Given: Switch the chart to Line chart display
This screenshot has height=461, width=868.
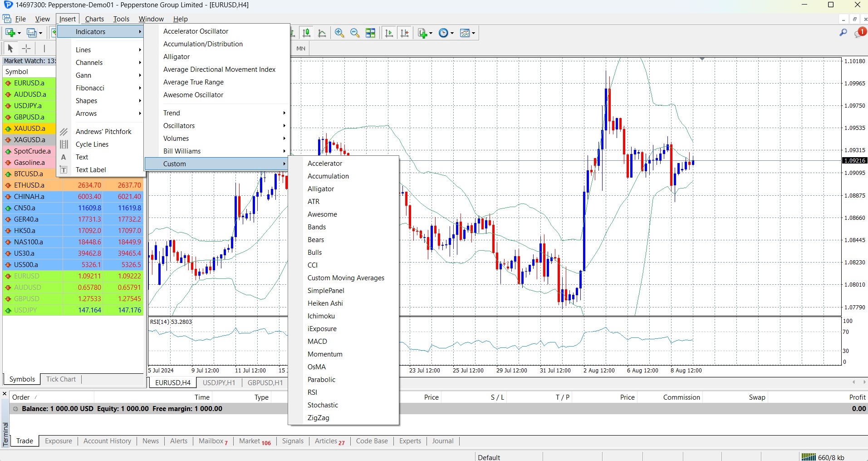Looking at the screenshot, I should click(x=321, y=33).
